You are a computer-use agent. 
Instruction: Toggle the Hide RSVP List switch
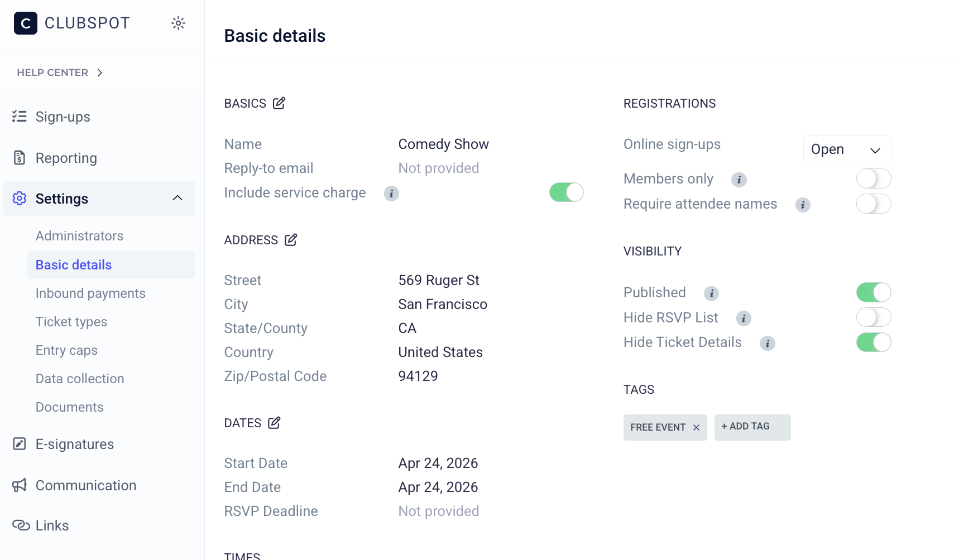tap(873, 317)
